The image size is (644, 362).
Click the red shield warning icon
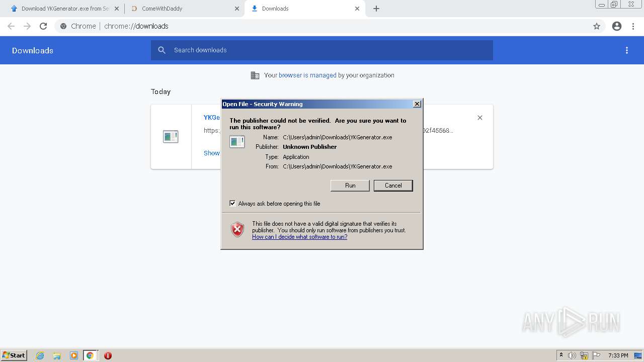coord(237,230)
